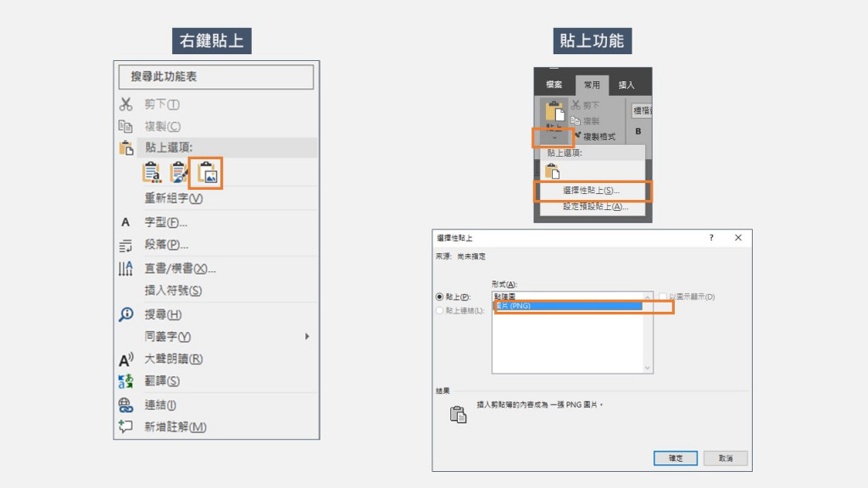Close the 選擇性貼上 dialog with X

click(x=738, y=237)
